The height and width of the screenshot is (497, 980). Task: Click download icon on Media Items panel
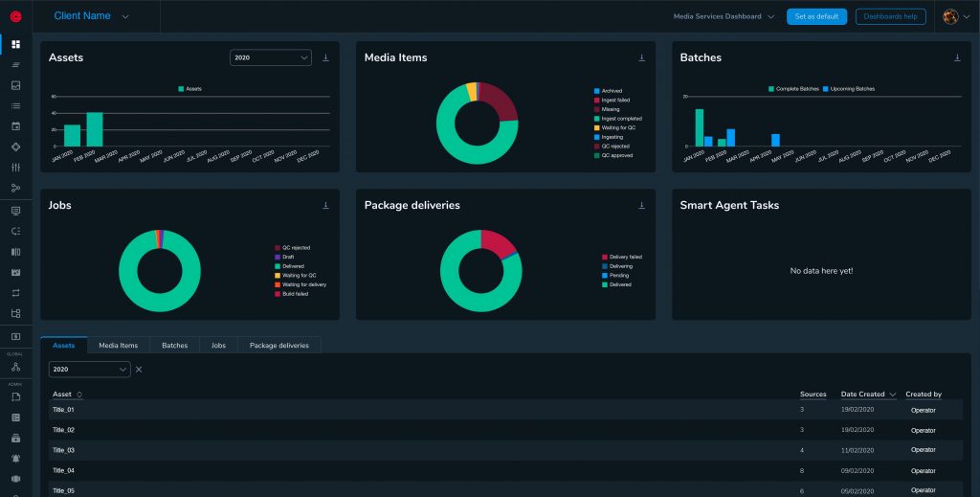coord(641,57)
